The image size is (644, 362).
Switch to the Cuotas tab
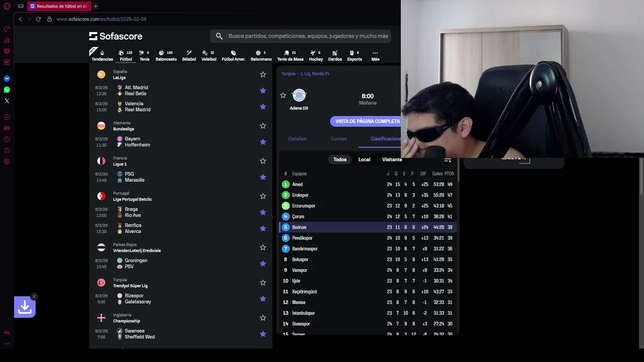point(339,139)
